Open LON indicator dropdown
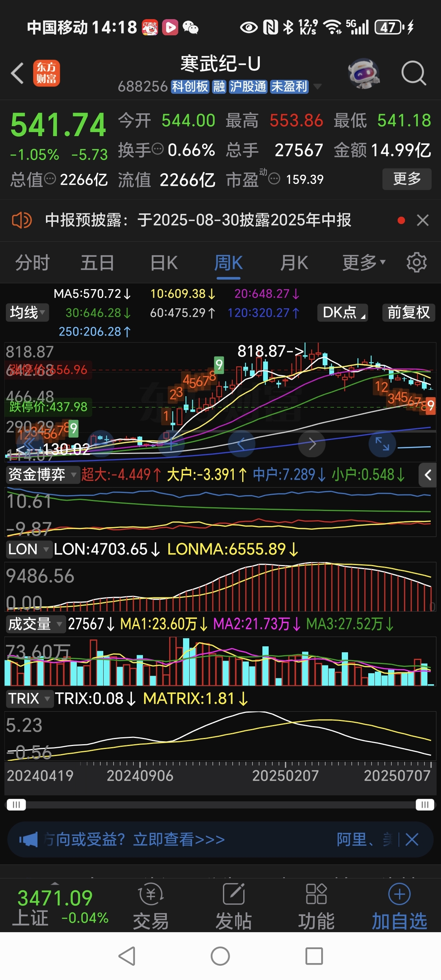The width and height of the screenshot is (441, 980). [x=29, y=549]
